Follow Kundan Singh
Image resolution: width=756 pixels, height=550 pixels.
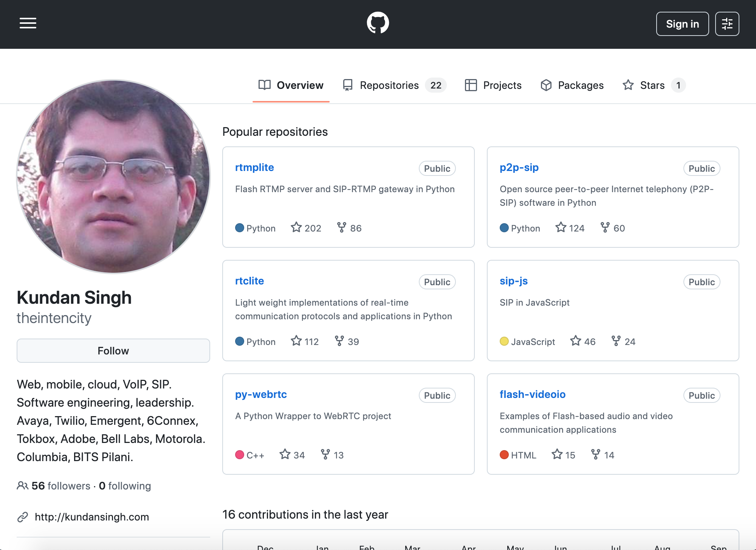[x=113, y=351]
